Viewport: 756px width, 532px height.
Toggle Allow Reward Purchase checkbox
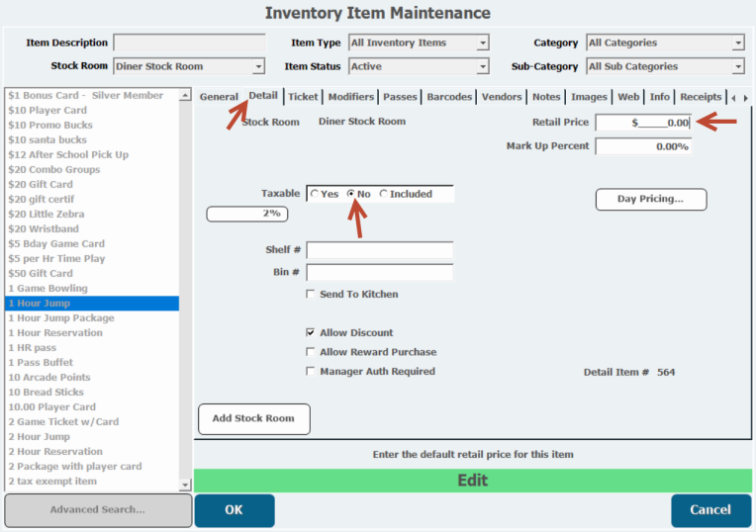tap(312, 352)
